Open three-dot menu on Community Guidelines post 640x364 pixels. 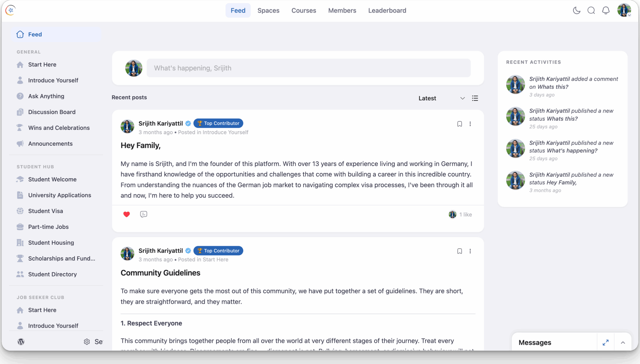pos(470,251)
